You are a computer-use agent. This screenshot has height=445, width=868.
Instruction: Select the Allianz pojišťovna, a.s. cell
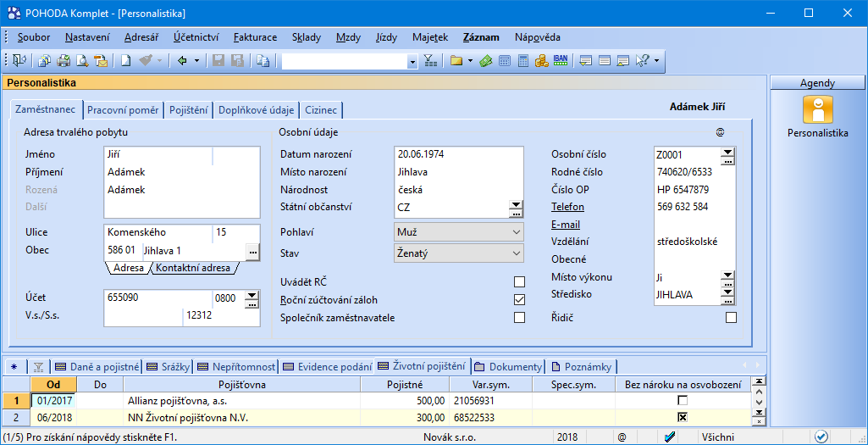[x=242, y=400]
